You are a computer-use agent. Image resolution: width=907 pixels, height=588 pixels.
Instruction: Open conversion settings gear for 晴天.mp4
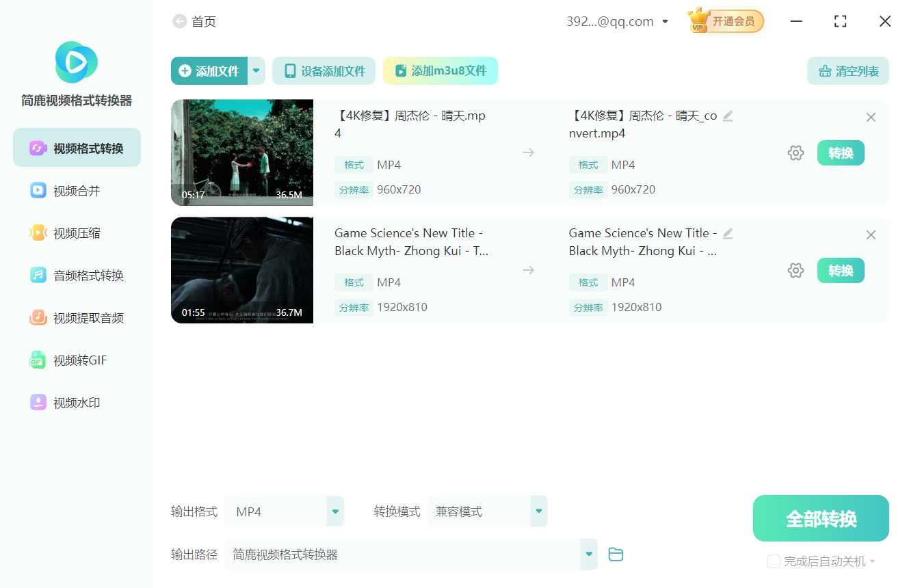click(796, 152)
